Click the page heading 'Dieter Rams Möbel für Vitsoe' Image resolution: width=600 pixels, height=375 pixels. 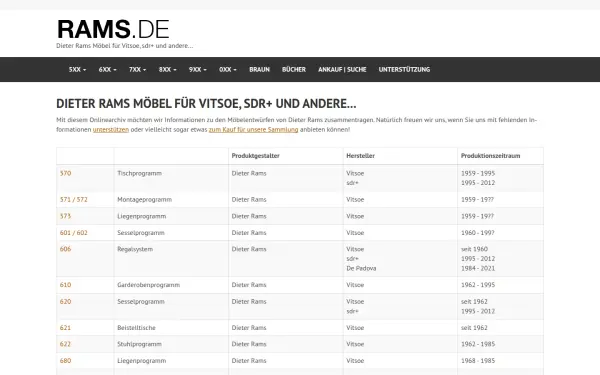click(x=206, y=104)
